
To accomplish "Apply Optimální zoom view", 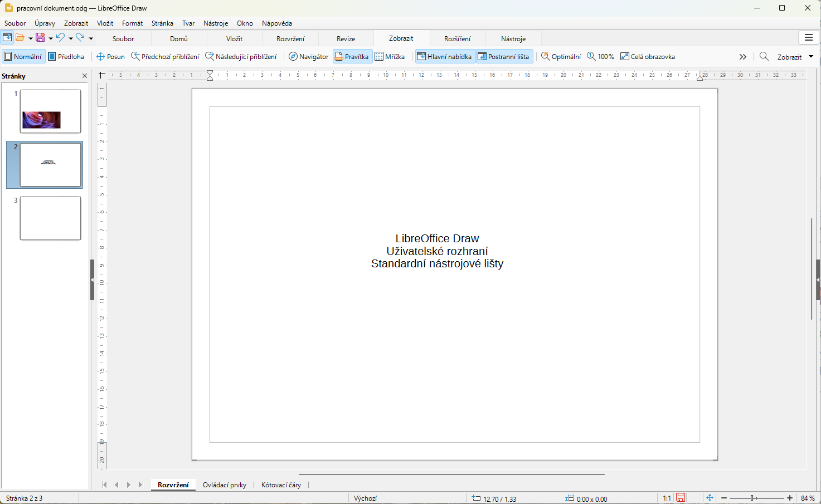I will point(561,56).
